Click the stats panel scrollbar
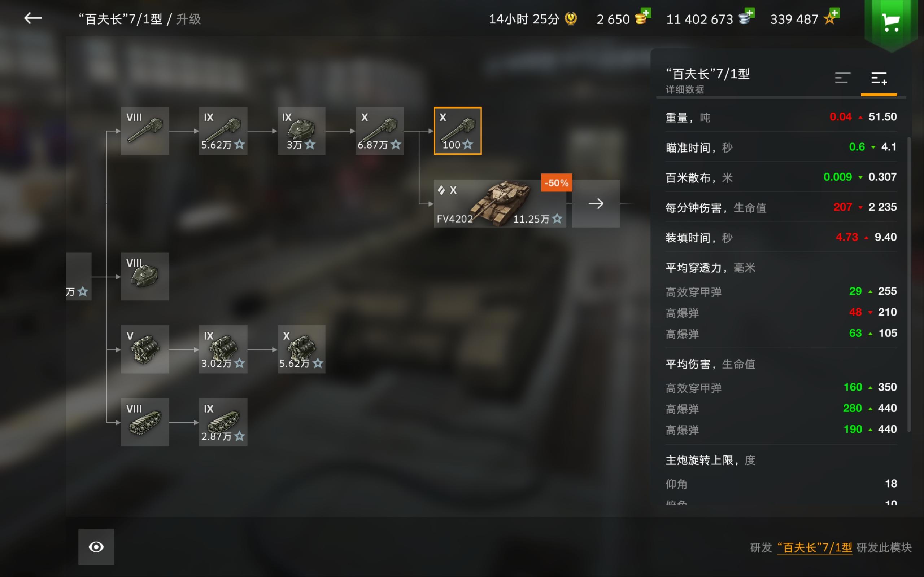Screen dimensions: 924x577 (909, 284)
